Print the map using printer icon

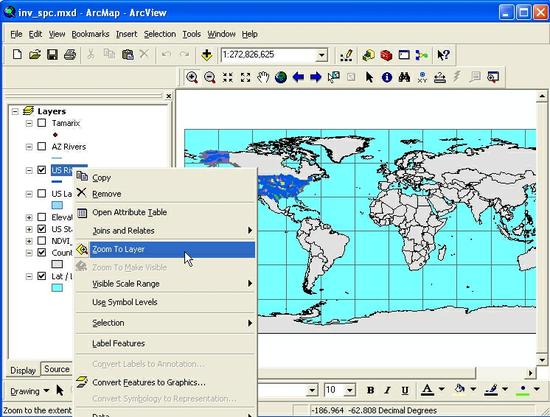point(70,55)
